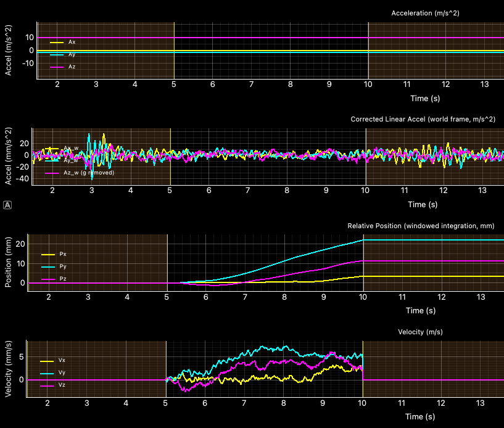
Task: Click the auto-range 'A' button
Action: (x=7, y=205)
